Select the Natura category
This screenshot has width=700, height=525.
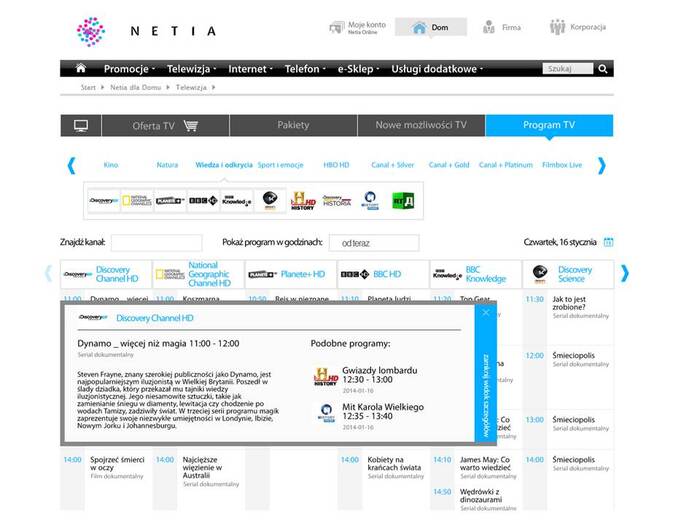[x=167, y=165]
